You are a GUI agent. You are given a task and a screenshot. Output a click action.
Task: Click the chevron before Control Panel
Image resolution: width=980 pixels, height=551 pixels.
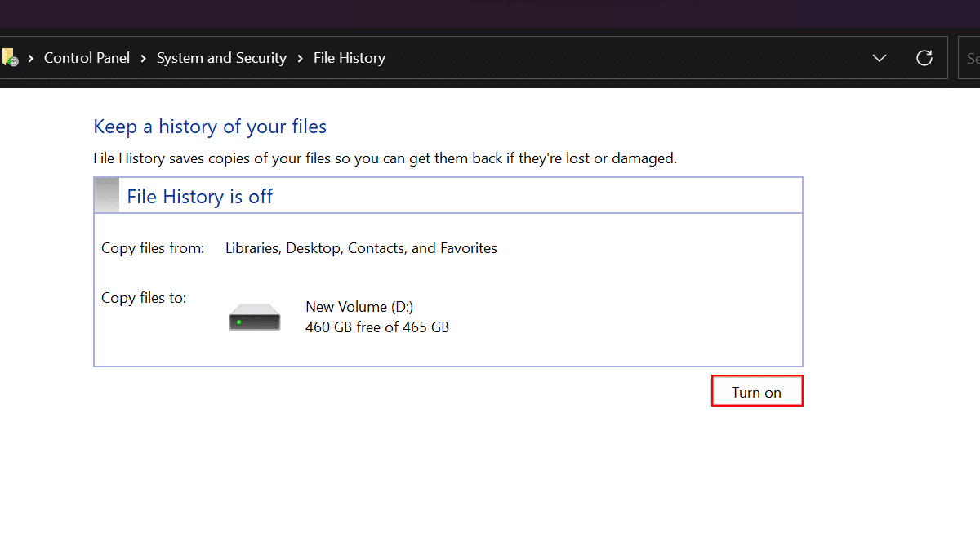(x=30, y=58)
